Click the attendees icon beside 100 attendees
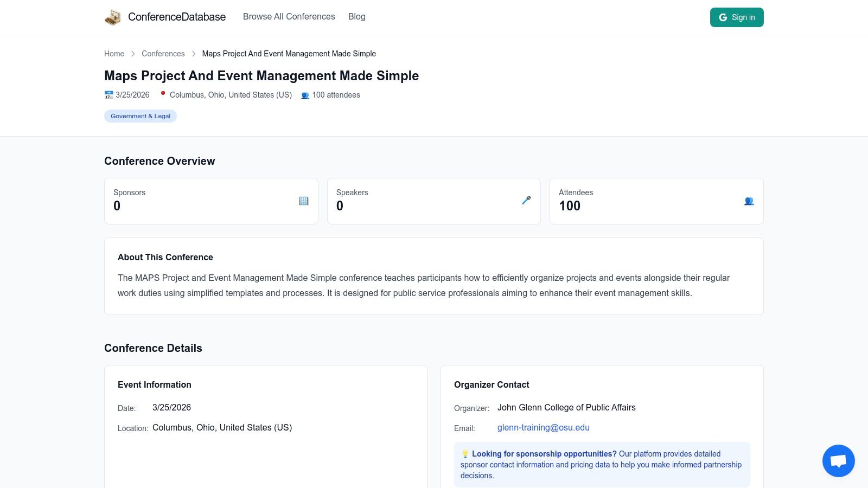The height and width of the screenshot is (488, 868). click(x=305, y=95)
